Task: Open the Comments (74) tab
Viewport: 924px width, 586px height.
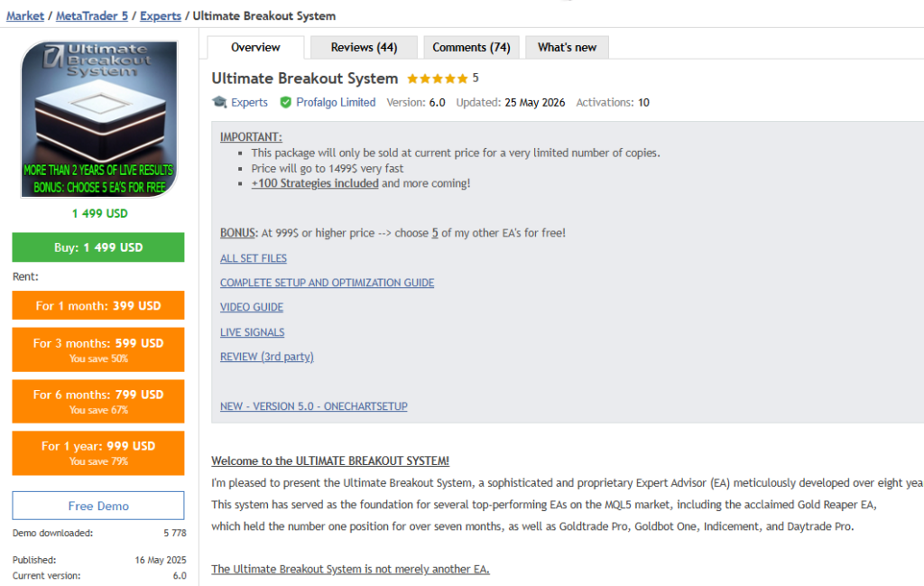Action: [x=471, y=47]
